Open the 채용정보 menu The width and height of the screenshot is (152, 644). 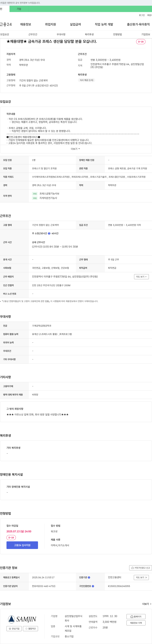pos(26,24)
